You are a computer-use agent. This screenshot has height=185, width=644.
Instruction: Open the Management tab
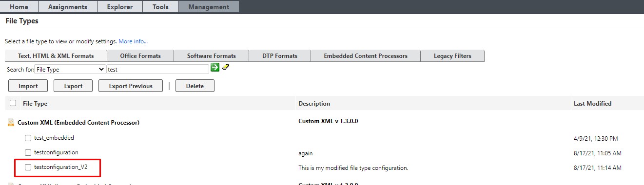[209, 7]
